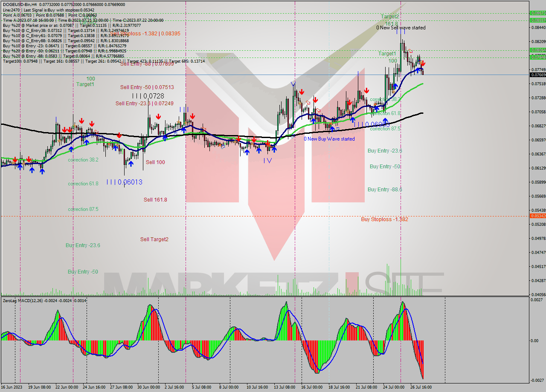Click the 'Sell 100' level label
Viewport: 546px width, 392px height.
point(155,162)
